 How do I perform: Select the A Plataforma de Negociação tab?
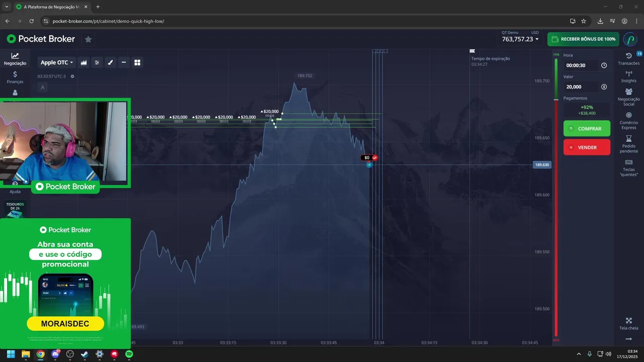pos(52,7)
